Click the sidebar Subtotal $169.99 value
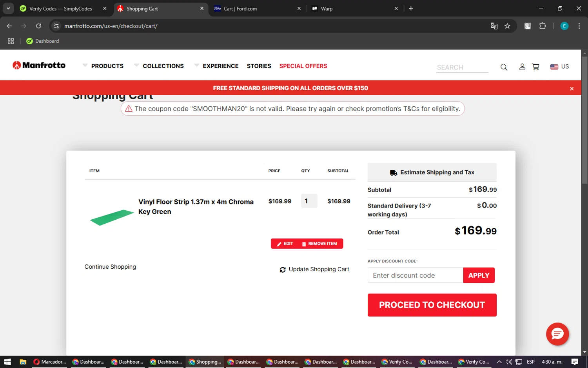Screen dimensions: 588x368 pos(483,189)
